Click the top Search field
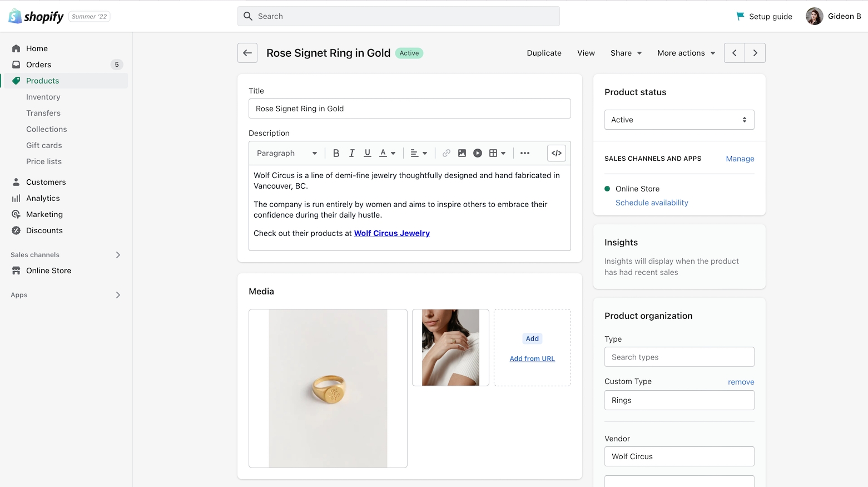The image size is (868, 487). pos(398,16)
